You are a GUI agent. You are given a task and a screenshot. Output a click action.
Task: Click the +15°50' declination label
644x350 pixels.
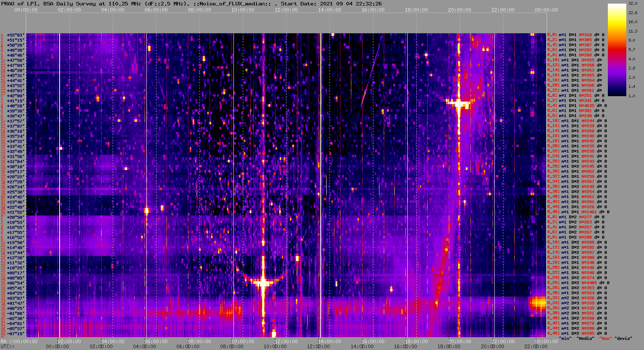[x=16, y=242]
